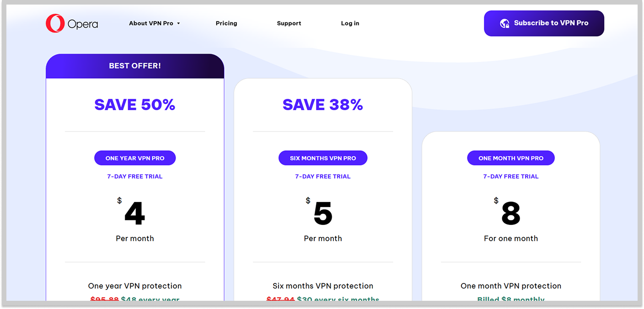The image size is (644, 309).
Task: Click Log in in the navigation bar
Action: pos(350,23)
